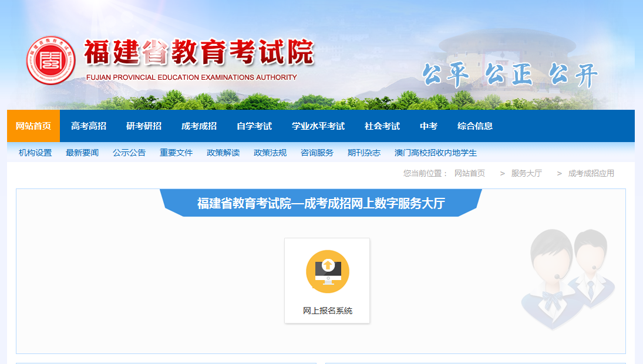The height and width of the screenshot is (364, 643).
Task: Open 最新要闻 sub-navigation link
Action: pos(82,153)
